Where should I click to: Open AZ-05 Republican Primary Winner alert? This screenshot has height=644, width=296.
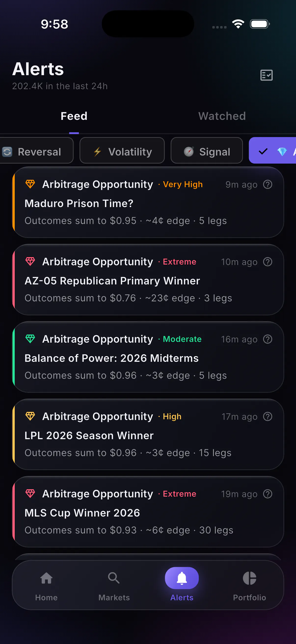point(148,280)
